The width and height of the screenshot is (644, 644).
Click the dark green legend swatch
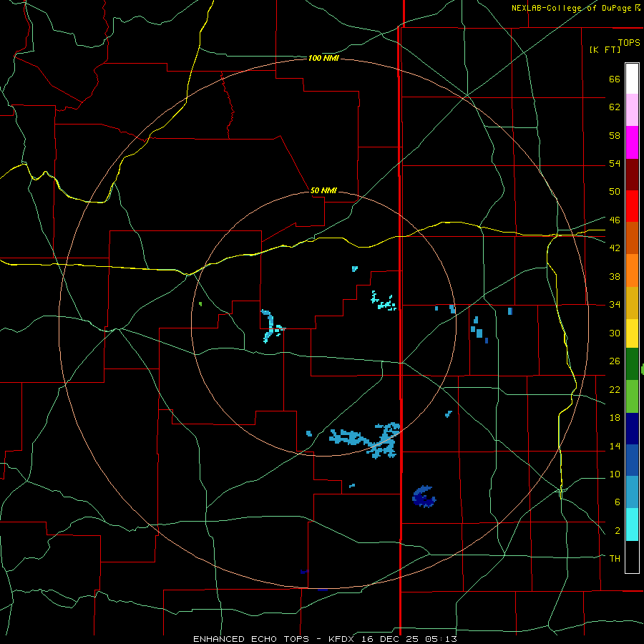click(632, 364)
